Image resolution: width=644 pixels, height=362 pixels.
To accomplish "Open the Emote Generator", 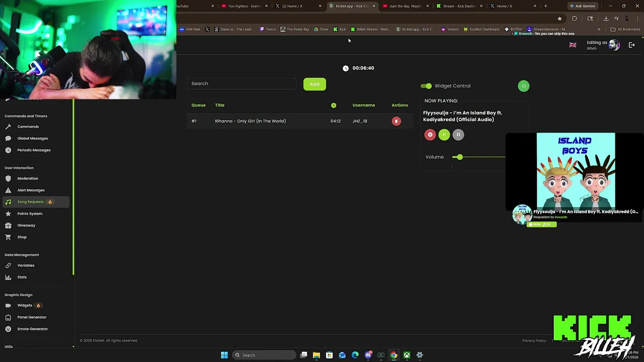I will click(33, 329).
